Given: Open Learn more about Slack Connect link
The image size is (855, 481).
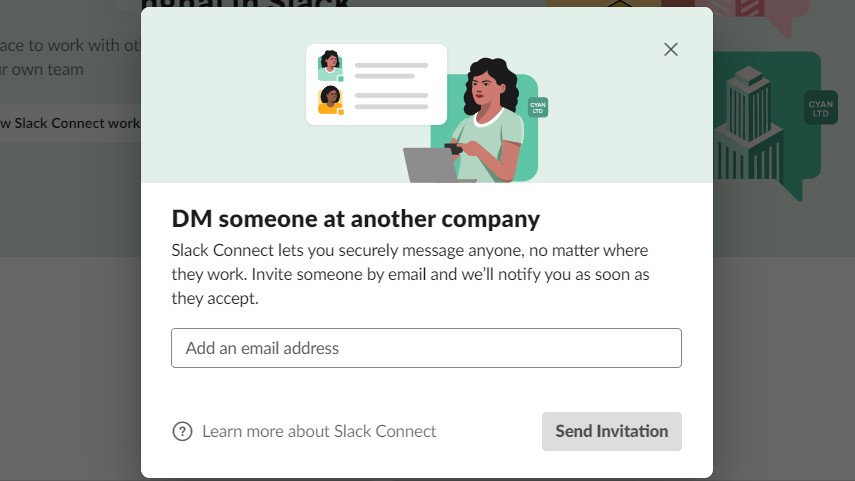Looking at the screenshot, I should pos(319,431).
